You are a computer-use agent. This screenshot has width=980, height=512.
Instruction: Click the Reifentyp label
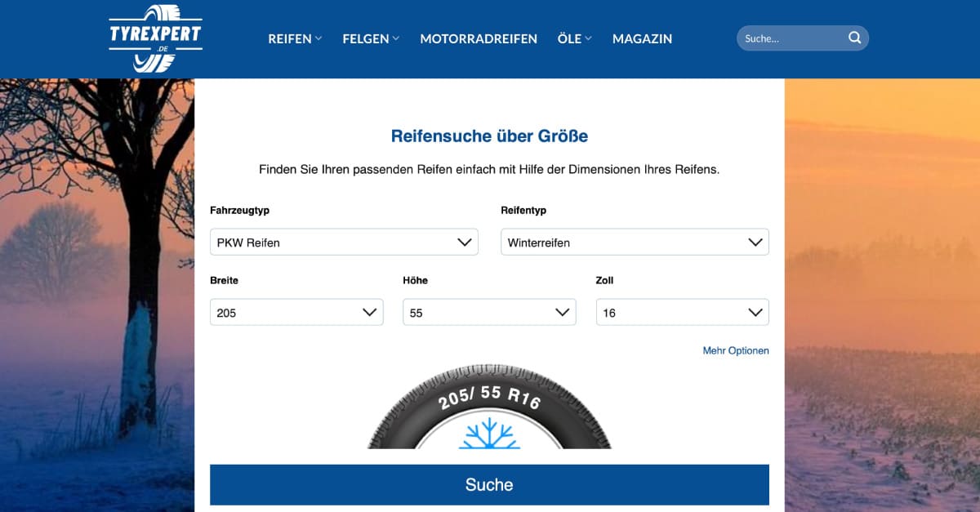523,211
